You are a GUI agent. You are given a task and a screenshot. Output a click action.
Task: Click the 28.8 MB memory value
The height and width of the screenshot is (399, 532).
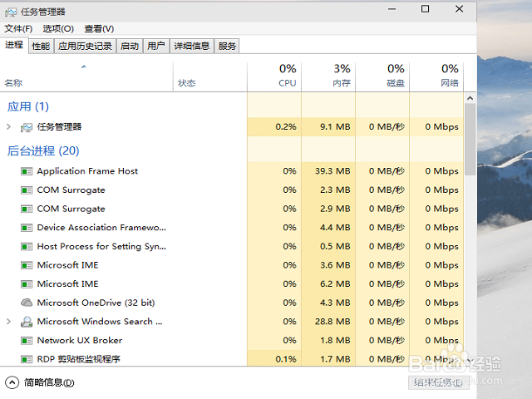tap(332, 322)
